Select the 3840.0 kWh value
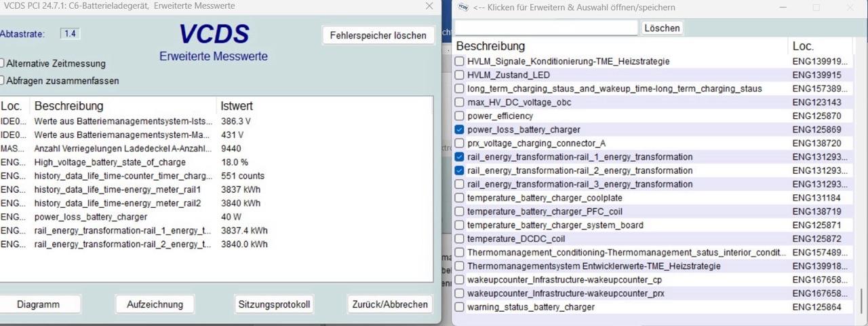The height and width of the screenshot is (326, 868). pyautogui.click(x=244, y=244)
